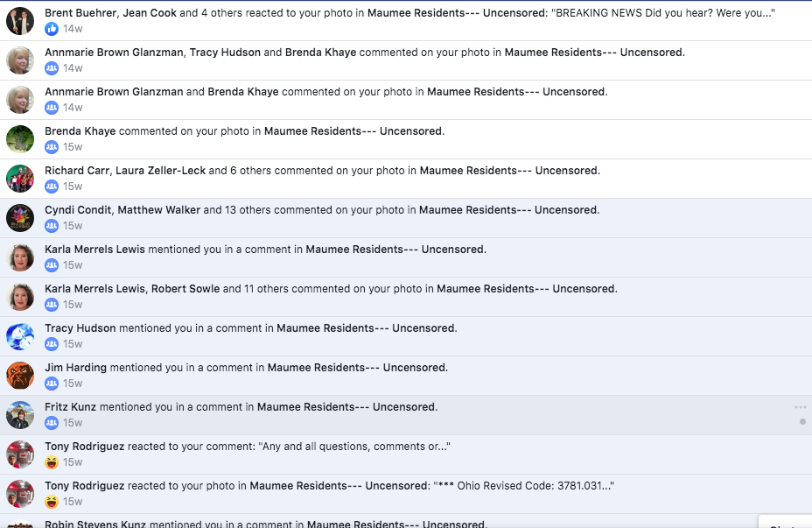Open Fritz Kunz's profile picture
Screen dimensions: 812x528
(x=20, y=415)
